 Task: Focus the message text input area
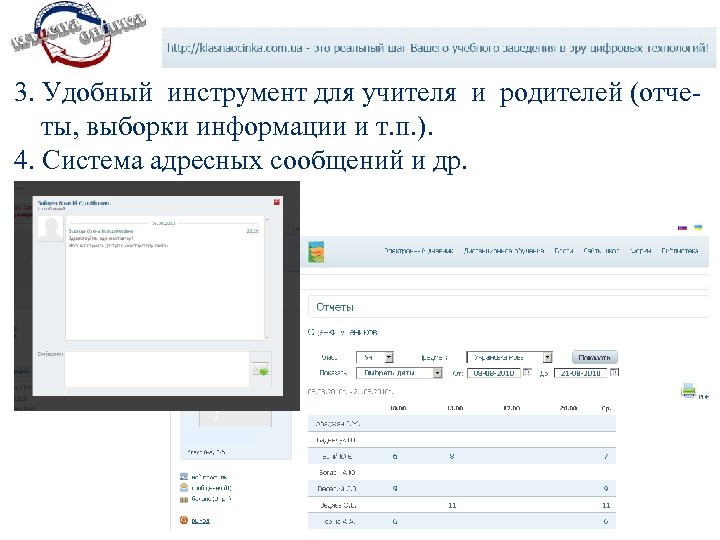[157, 369]
